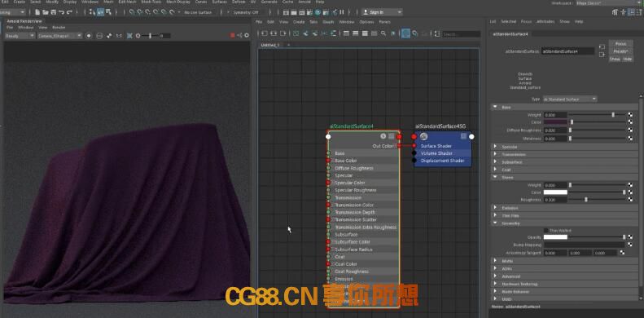The height and width of the screenshot is (318, 644).
Task: Toggle the Thin Walled checkbox
Action: coord(545,231)
